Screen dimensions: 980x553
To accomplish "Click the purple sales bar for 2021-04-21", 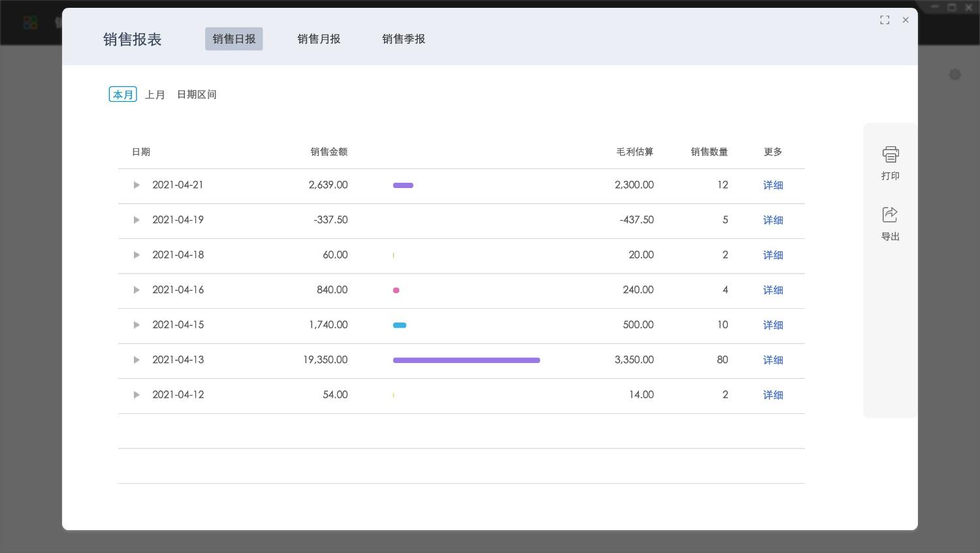I will (403, 185).
